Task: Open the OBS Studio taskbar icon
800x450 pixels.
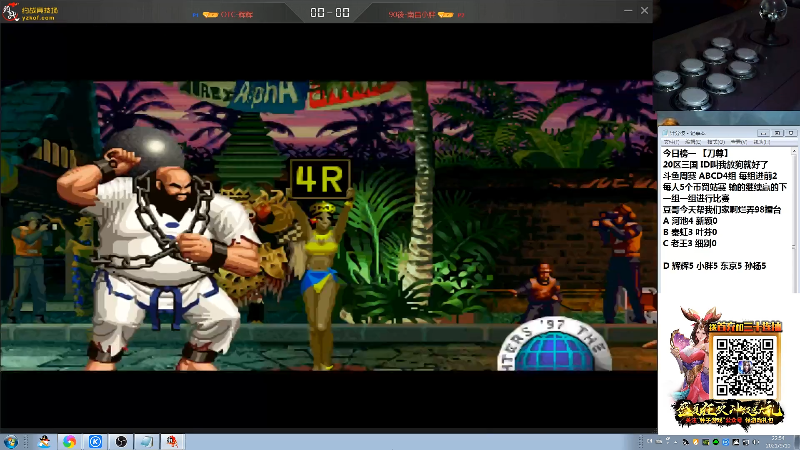Action: point(121,442)
